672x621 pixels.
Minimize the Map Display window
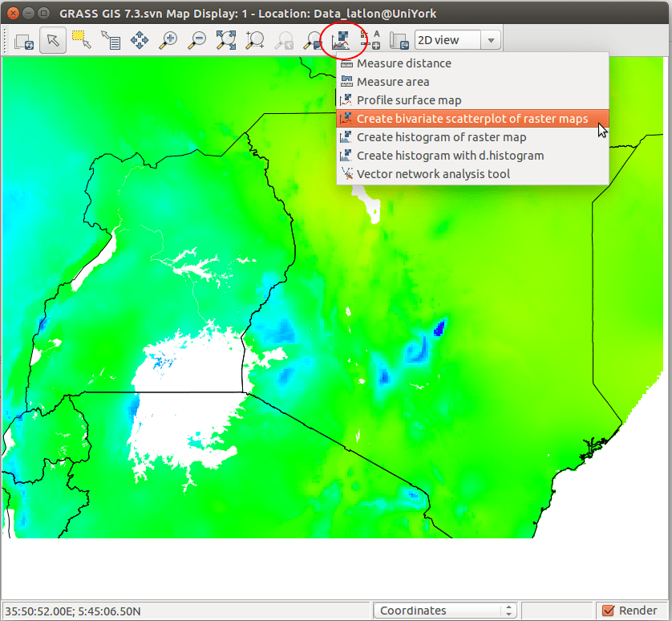(x=28, y=14)
